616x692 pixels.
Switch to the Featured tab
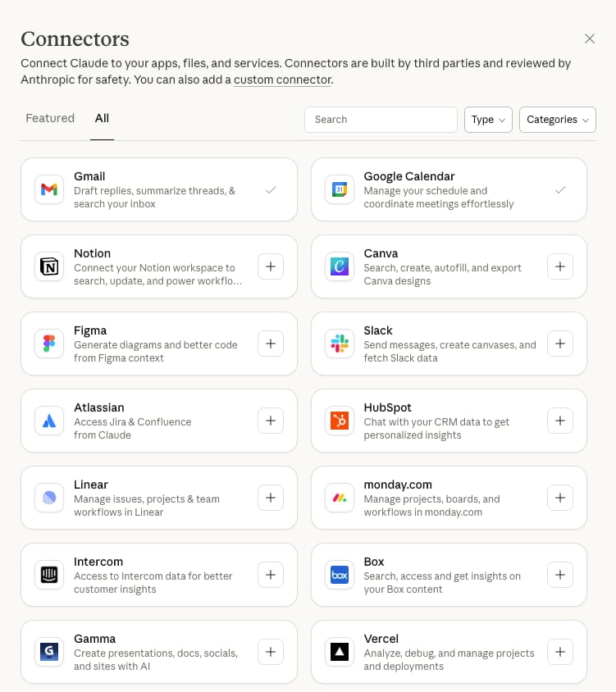click(x=50, y=118)
